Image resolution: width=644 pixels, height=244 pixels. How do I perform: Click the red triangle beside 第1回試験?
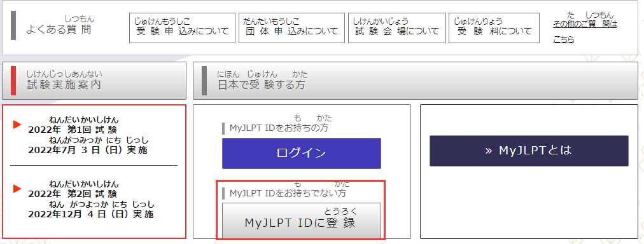point(17,125)
